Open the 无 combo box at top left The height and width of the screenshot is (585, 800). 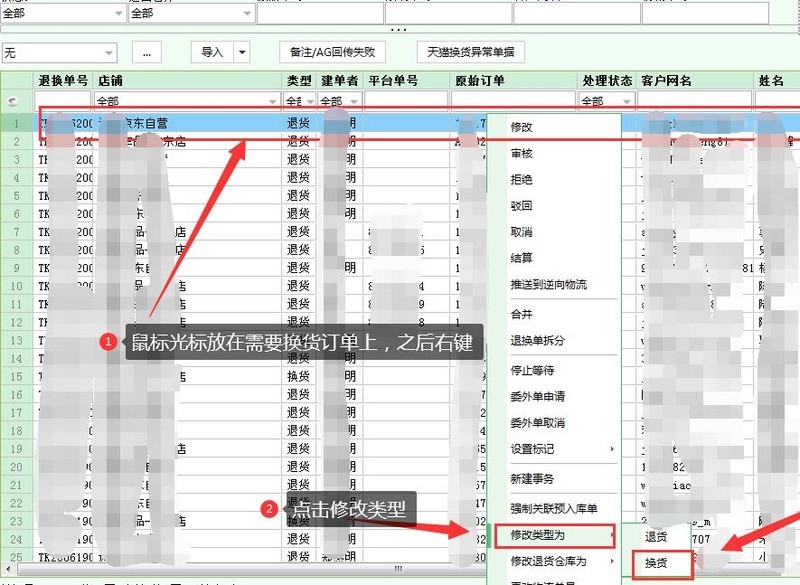pyautogui.click(x=60, y=51)
